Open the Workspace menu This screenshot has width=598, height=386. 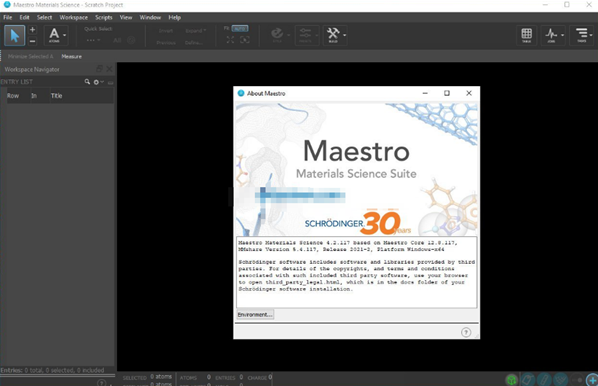(74, 18)
